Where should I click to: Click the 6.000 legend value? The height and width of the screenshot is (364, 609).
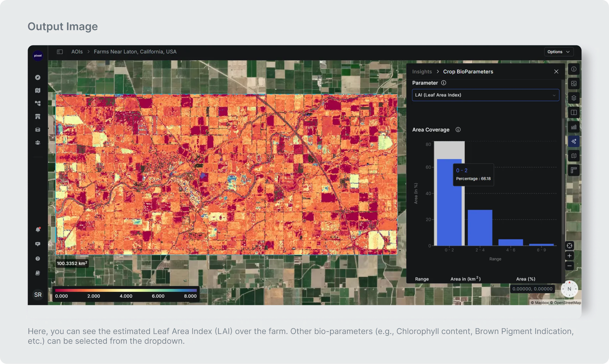point(158,296)
